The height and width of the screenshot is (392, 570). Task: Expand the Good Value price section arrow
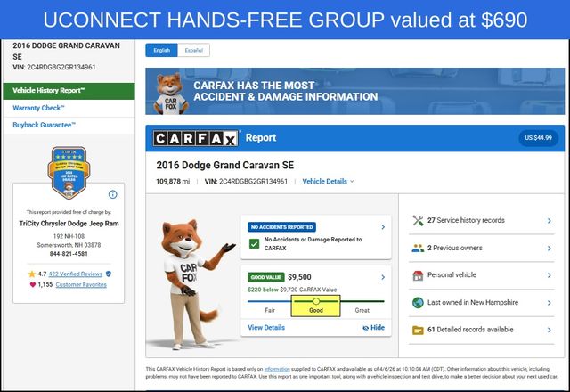pyautogui.click(x=383, y=277)
